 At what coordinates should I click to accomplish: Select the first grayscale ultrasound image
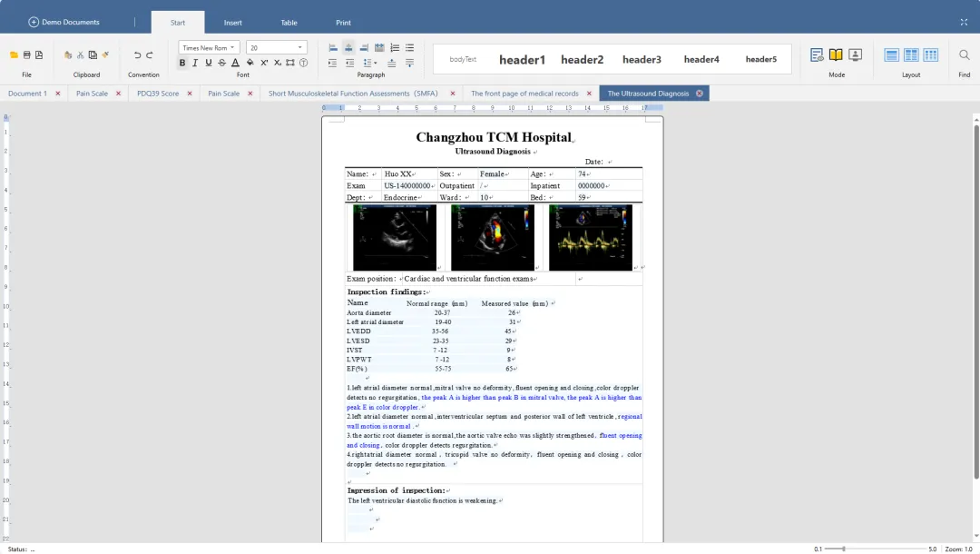click(395, 238)
